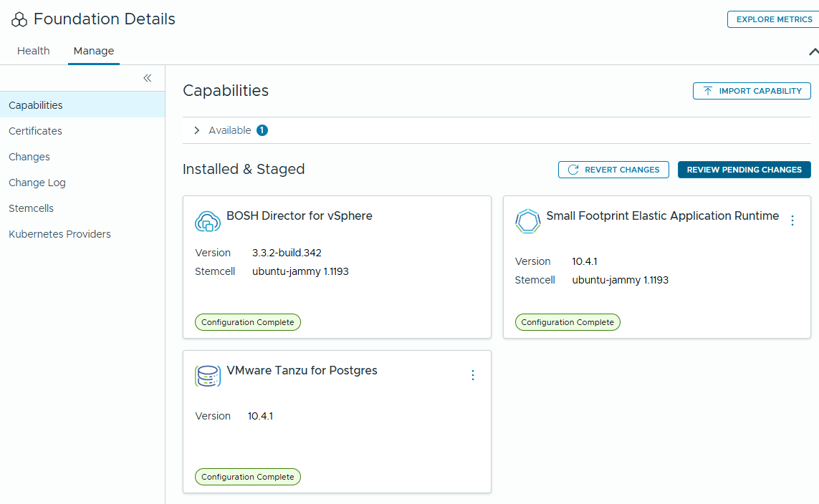Collapse the header with the top-right chevron

813,52
